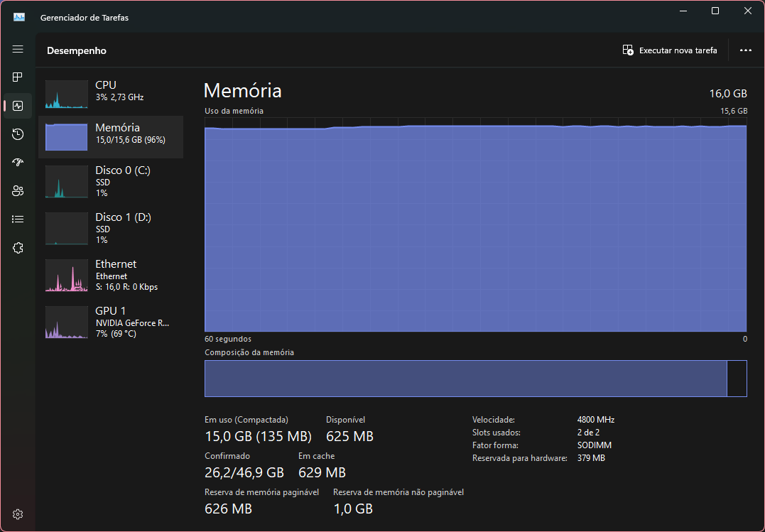Click the Uso da memória label

pos(234,111)
